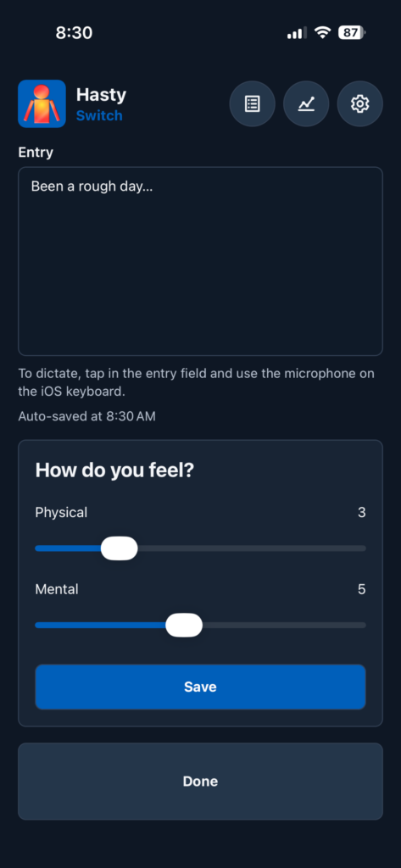Open the settings gear icon

(360, 103)
